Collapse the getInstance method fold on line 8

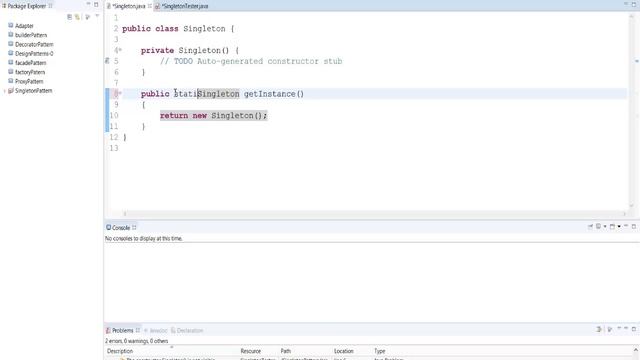pyautogui.click(x=120, y=93)
